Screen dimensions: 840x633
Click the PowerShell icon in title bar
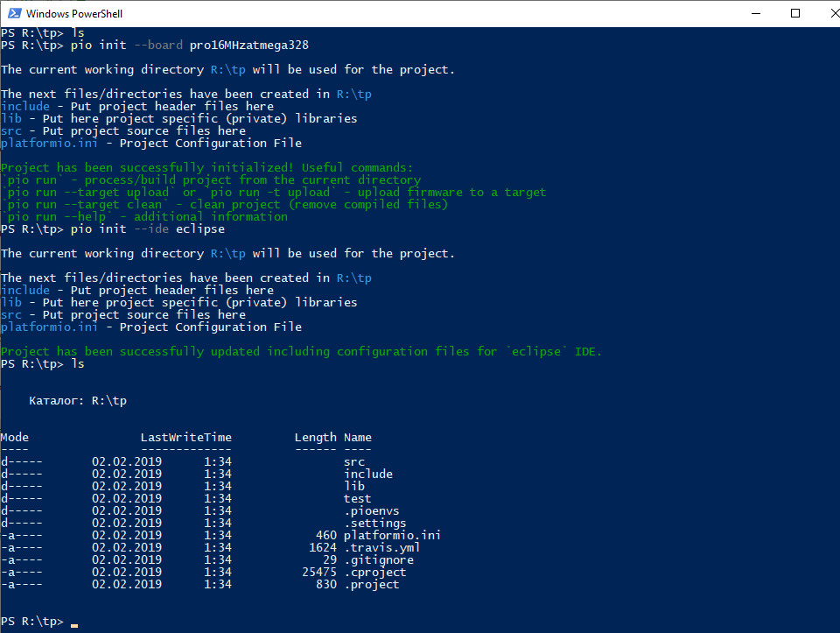[x=15, y=13]
